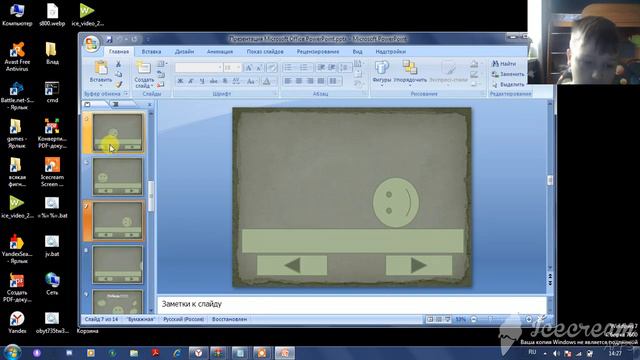Save the presentation from the Quick Access Toolbar
Viewport: 640px width, 360px height.
tap(109, 40)
